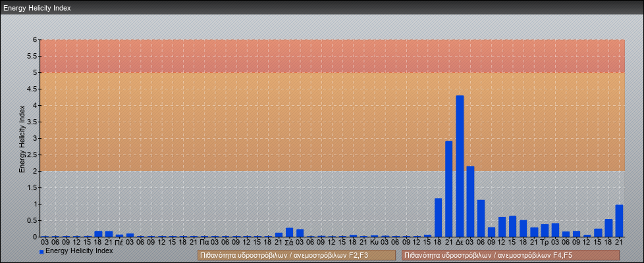Click the Τρ day label on x-axis
The image size is (644, 263).
(545, 243)
